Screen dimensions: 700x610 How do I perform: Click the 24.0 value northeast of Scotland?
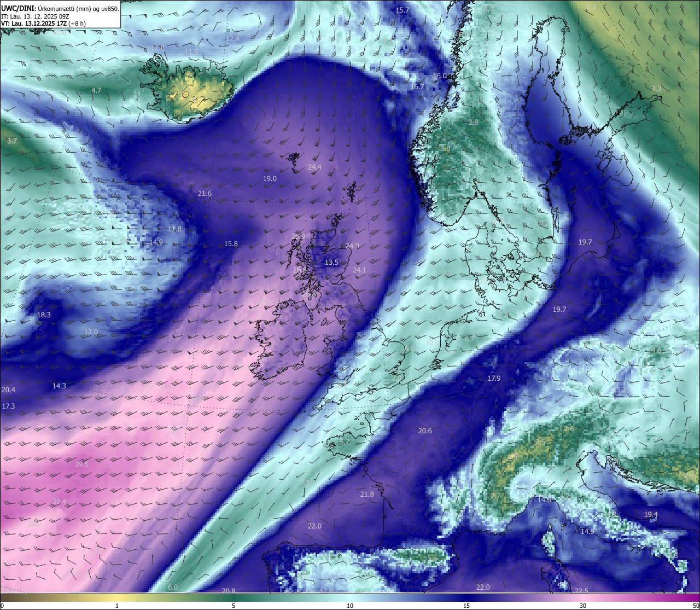(352, 246)
